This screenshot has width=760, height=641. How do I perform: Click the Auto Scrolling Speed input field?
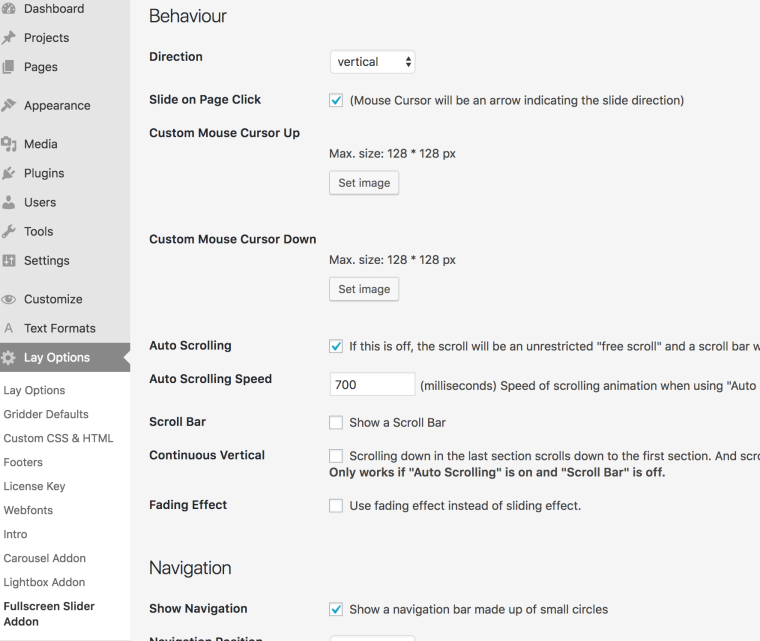[372, 384]
